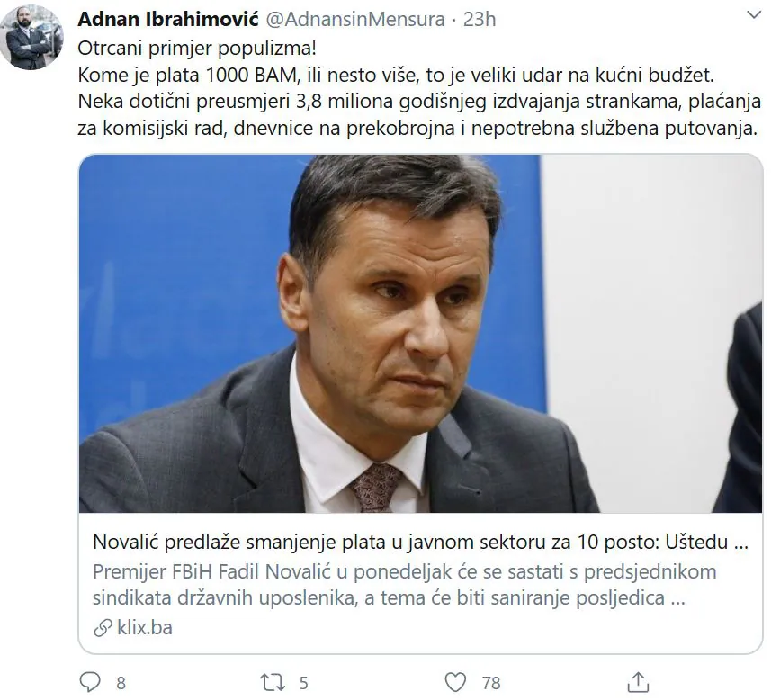Retweet this post via the arrows icon

[273, 682]
